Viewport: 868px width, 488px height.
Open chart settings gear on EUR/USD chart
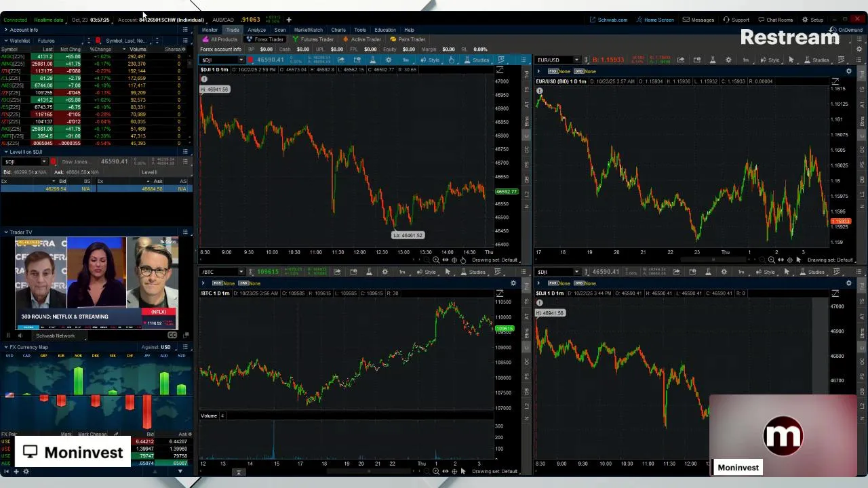(729, 60)
